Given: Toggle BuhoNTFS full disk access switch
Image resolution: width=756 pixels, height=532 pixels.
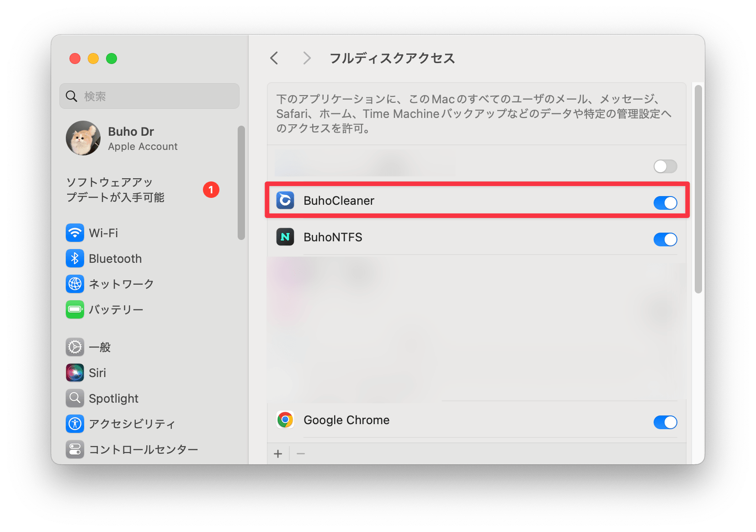Looking at the screenshot, I should click(665, 239).
